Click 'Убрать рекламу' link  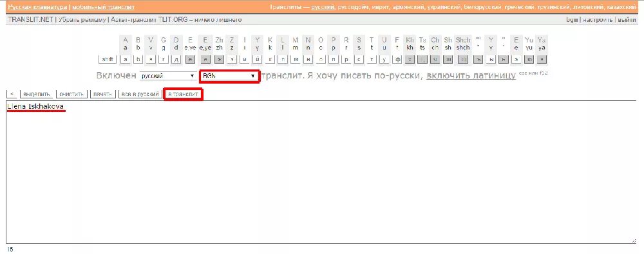[82, 20]
